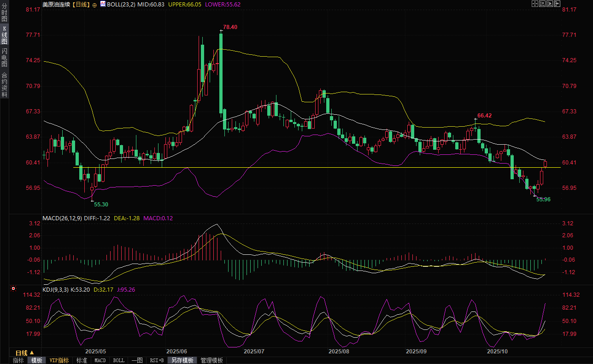Image resolution: width=593 pixels, height=364 pixels.
Task: Click the 66.42 peak price label
Action: (x=484, y=115)
